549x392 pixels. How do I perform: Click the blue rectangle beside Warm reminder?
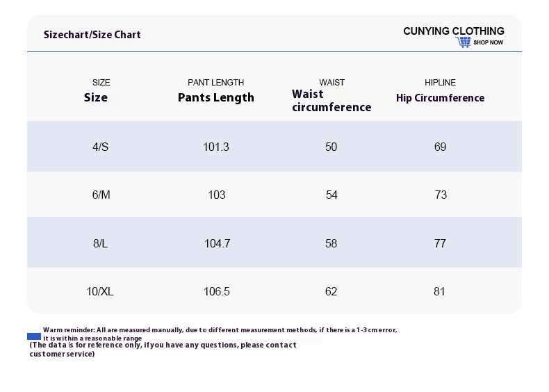tap(34, 336)
